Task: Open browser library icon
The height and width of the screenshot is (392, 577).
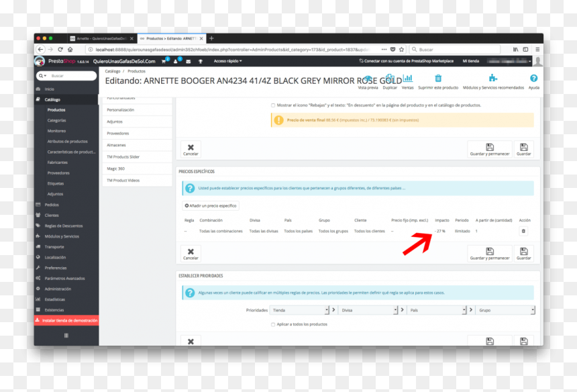Action: (x=515, y=49)
